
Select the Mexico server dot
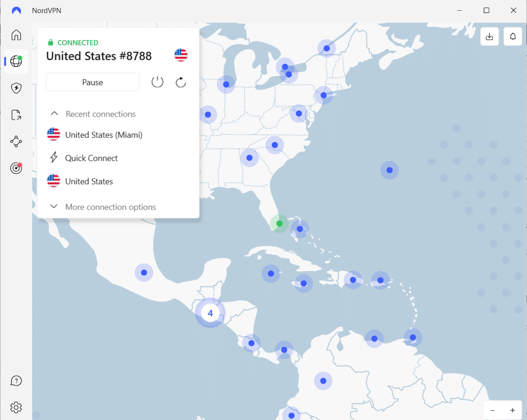[144, 273]
